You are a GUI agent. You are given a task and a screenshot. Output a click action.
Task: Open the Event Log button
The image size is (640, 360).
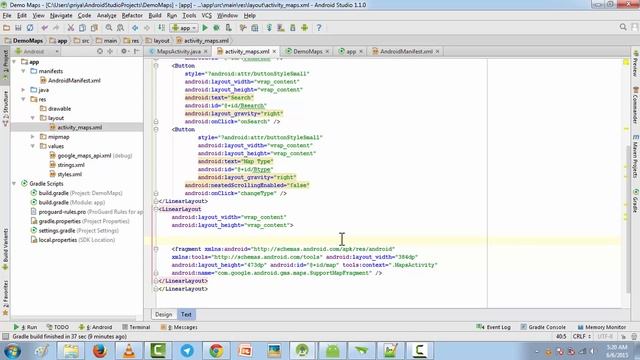point(493,327)
